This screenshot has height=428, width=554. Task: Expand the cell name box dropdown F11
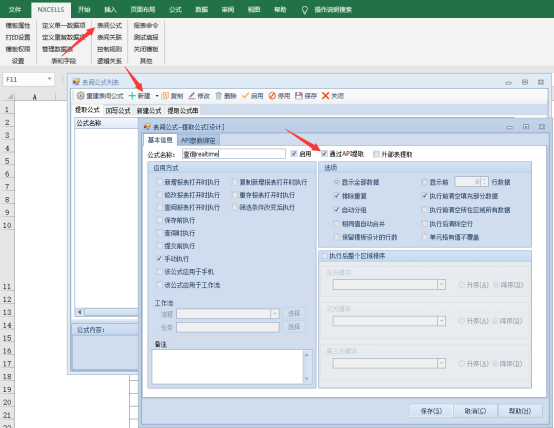tap(49, 79)
